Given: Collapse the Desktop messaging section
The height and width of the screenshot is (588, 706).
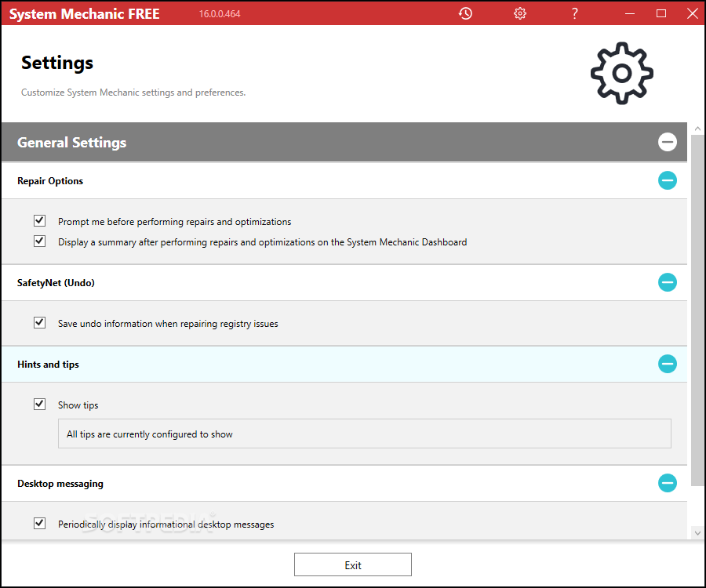Looking at the screenshot, I should (x=668, y=483).
